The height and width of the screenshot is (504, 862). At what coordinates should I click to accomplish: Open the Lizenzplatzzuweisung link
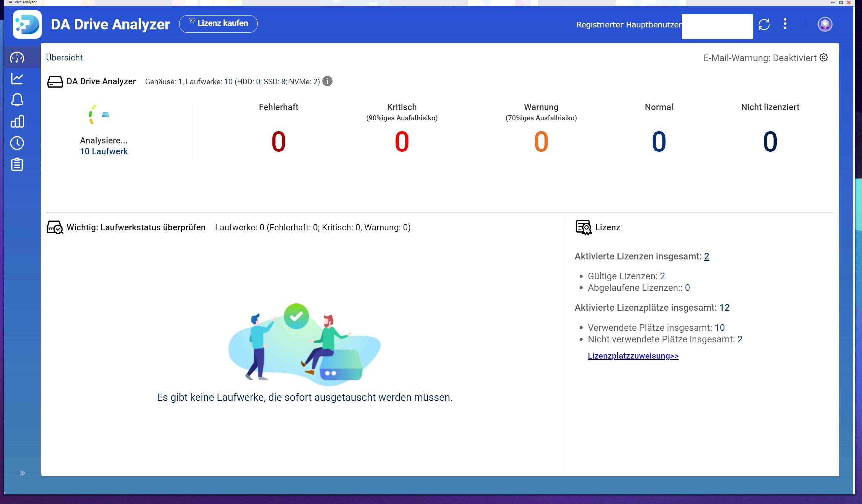point(633,356)
